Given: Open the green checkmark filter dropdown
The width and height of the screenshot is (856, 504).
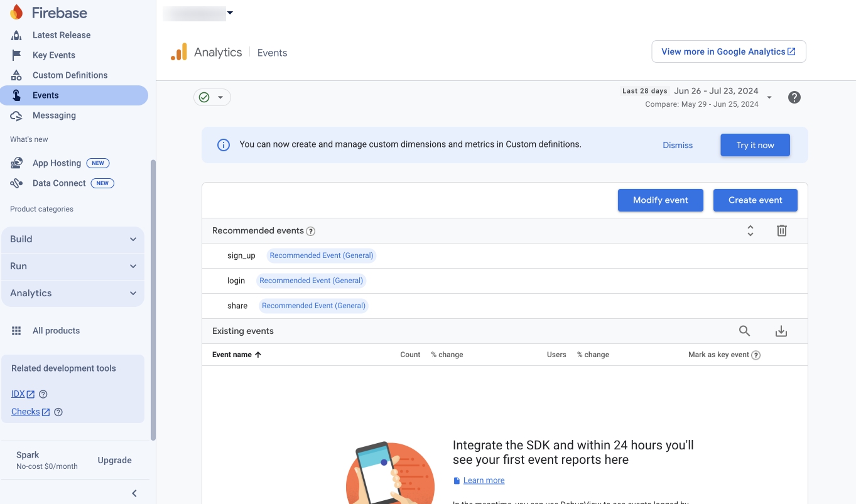Looking at the screenshot, I should coord(212,97).
